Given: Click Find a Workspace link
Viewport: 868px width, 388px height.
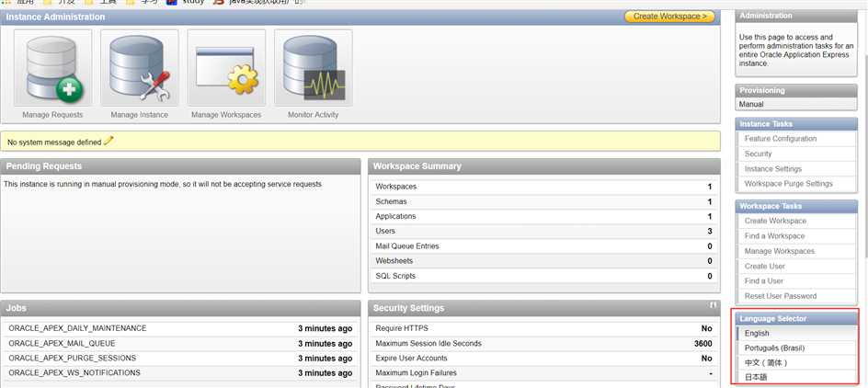Looking at the screenshot, I should pos(774,236).
